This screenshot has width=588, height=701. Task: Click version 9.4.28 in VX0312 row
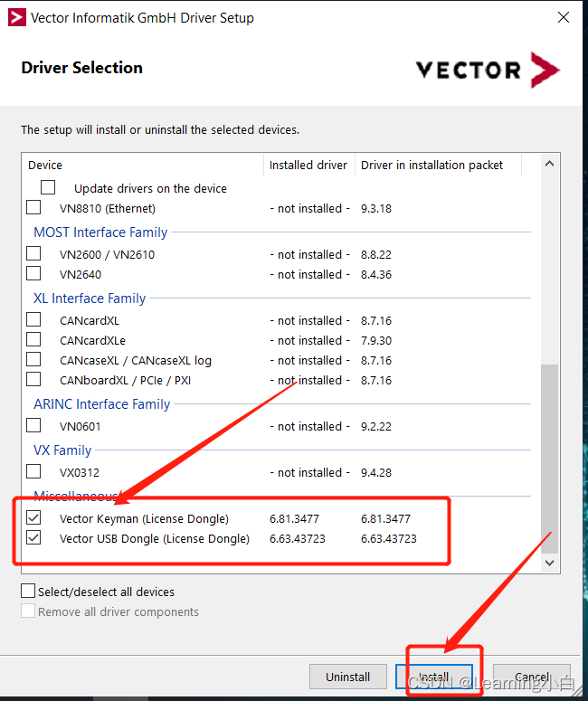[376, 472]
